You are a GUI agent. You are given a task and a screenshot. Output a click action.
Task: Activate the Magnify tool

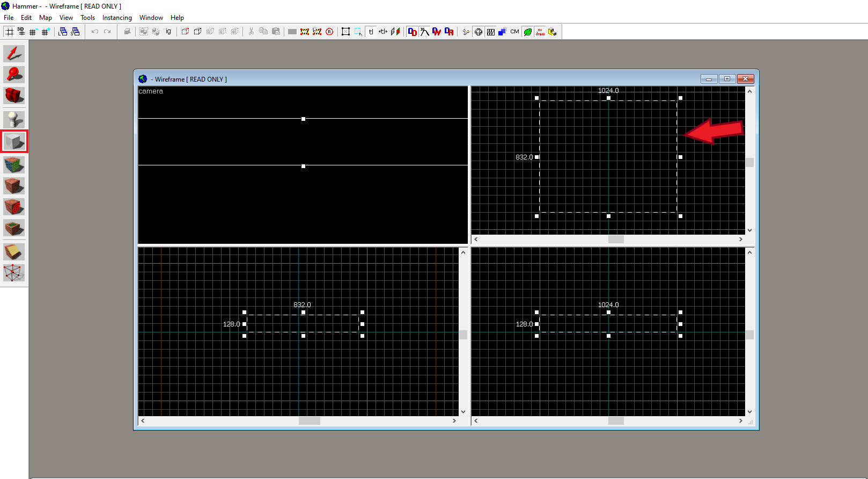(x=14, y=75)
